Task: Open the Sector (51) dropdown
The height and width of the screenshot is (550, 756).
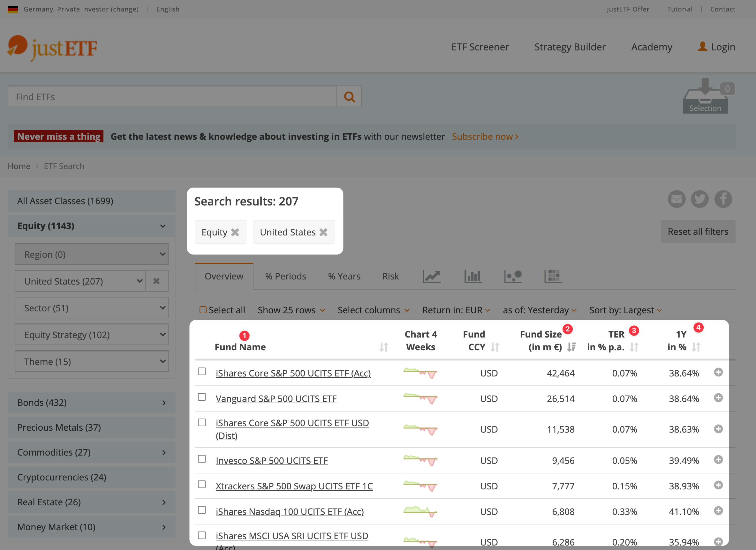Action: [x=91, y=308]
